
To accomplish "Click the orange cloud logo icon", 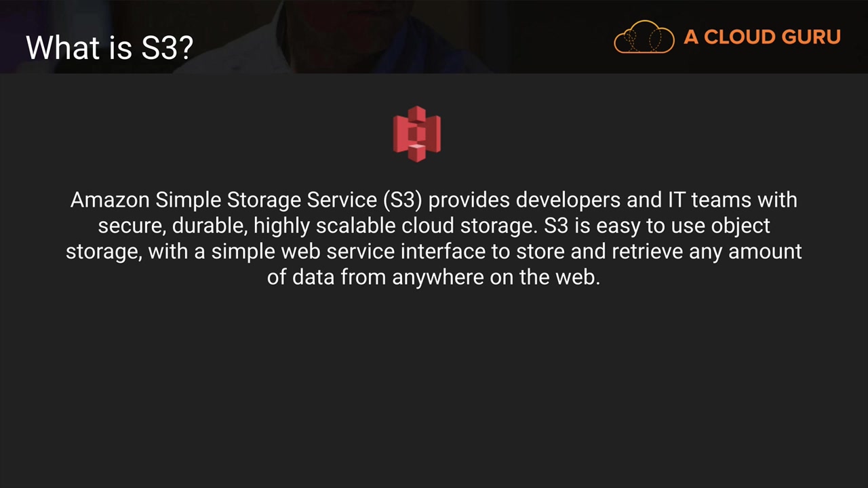I will (644, 37).
